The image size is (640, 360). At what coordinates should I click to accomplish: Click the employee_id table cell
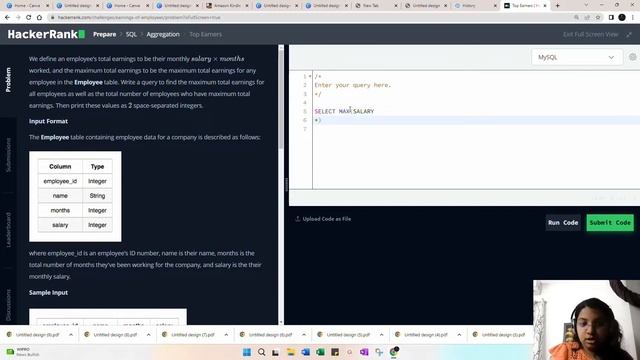click(60, 181)
